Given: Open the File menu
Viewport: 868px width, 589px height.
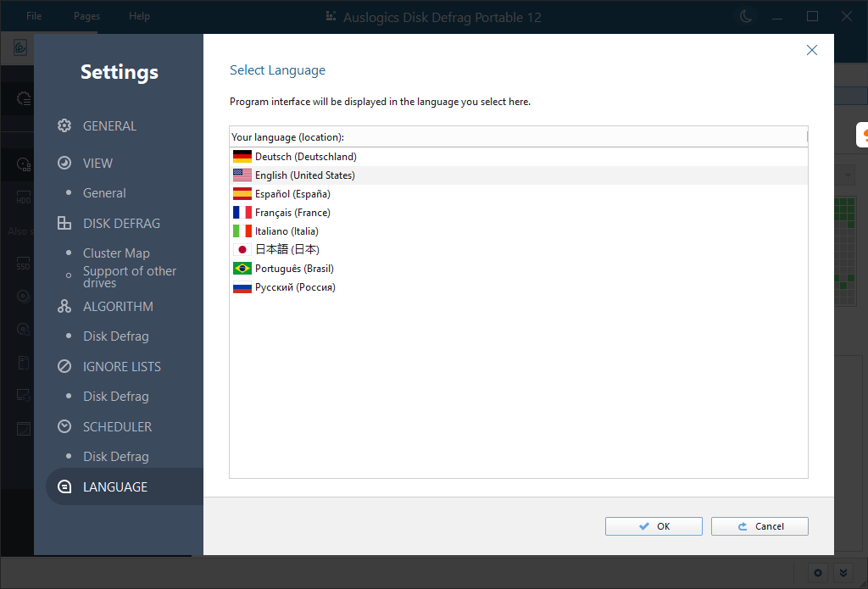Looking at the screenshot, I should point(33,15).
